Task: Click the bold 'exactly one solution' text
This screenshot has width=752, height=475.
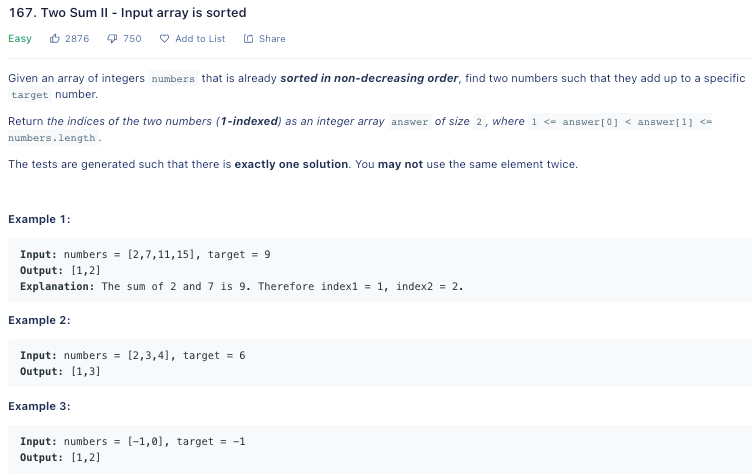Action: click(291, 164)
